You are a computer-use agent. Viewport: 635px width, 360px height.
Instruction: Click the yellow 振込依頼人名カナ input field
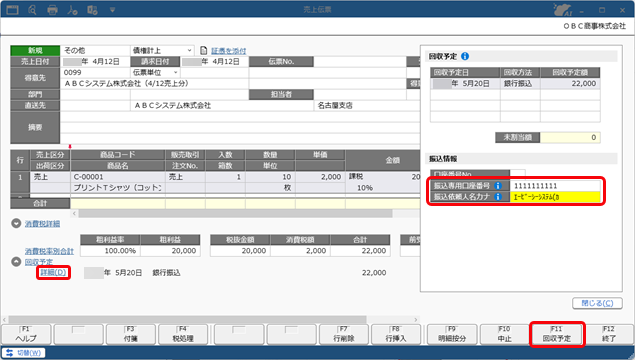point(555,197)
